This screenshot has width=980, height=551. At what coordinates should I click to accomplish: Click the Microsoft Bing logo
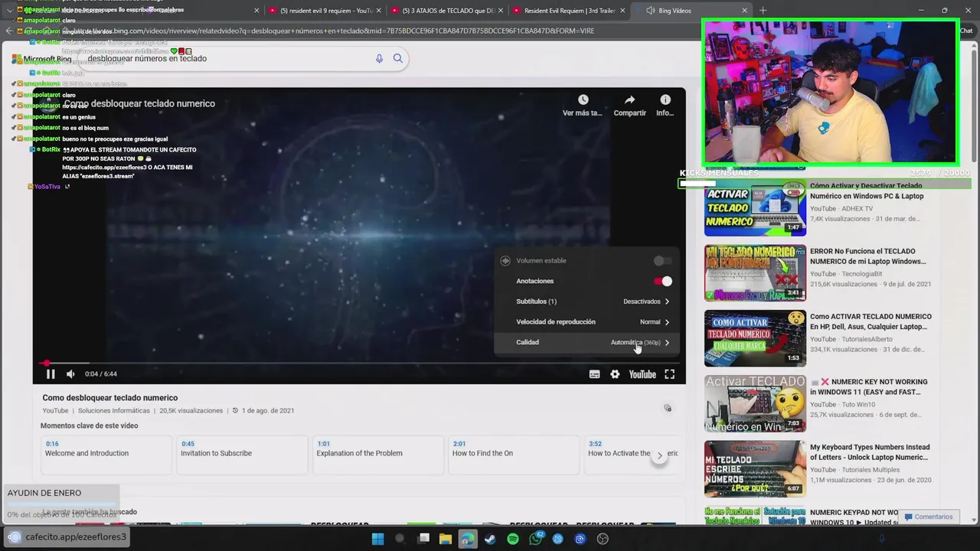[42, 59]
